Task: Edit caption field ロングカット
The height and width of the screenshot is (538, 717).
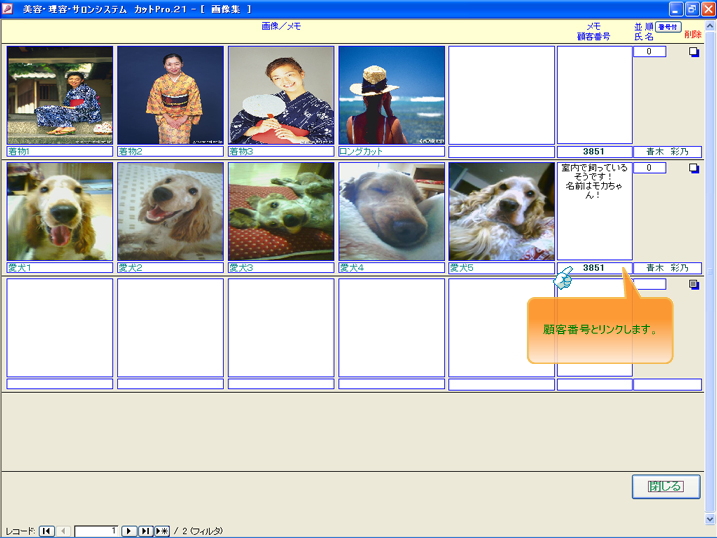Action: pyautogui.click(x=392, y=151)
